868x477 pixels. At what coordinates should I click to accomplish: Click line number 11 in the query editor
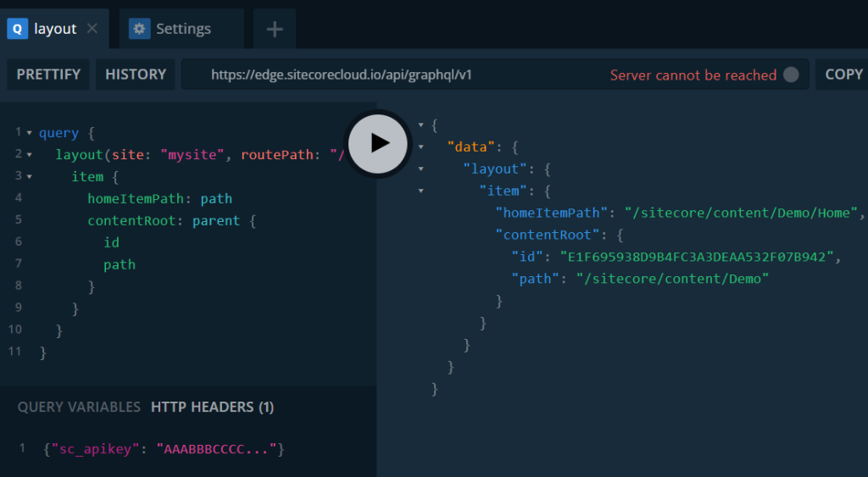[15, 352]
